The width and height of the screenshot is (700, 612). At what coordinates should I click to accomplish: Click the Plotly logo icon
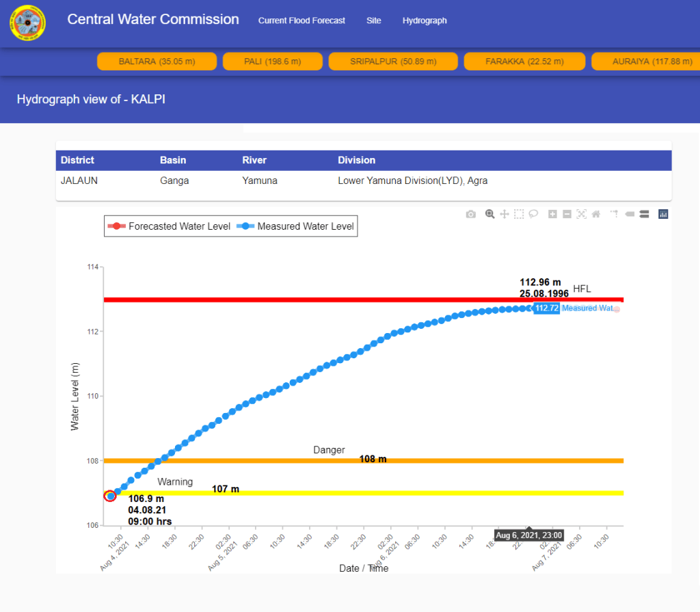click(662, 214)
